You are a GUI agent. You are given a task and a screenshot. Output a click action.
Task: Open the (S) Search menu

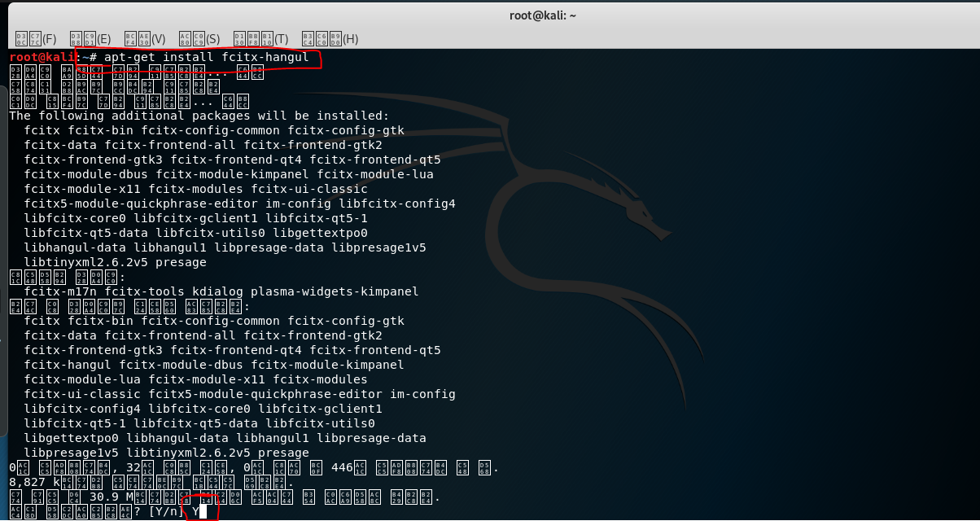(x=199, y=38)
